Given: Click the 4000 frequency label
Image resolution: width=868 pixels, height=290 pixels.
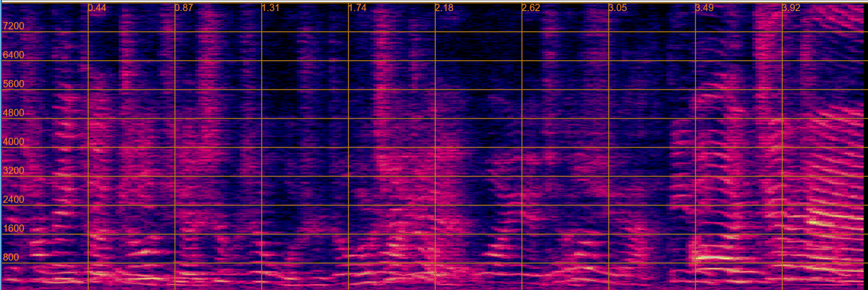Looking at the screenshot, I should pos(13,141).
